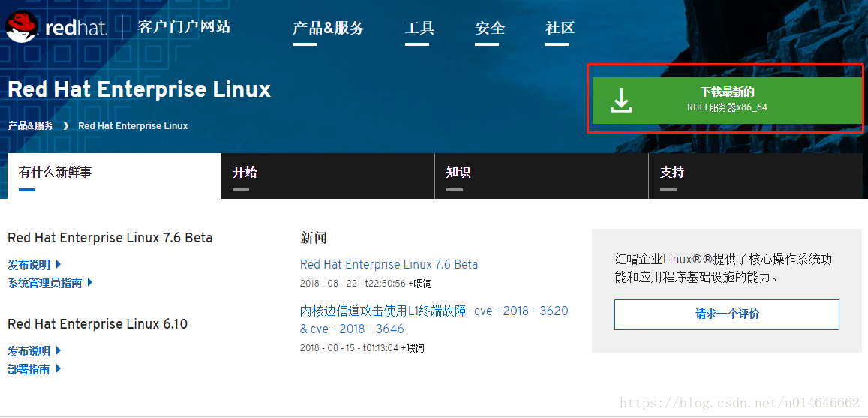Open the 产品&服务 menu
The width and height of the screenshot is (868, 418).
329,28
